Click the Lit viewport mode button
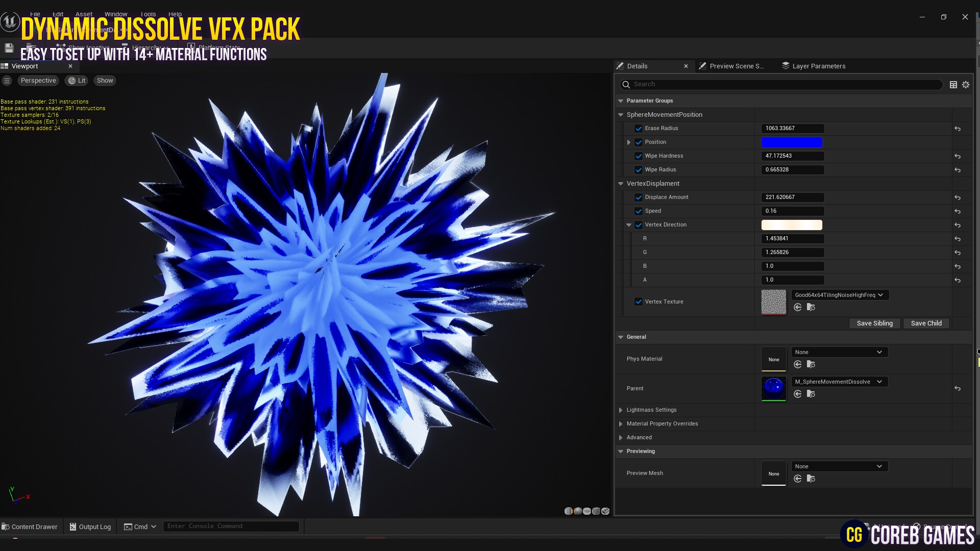The image size is (980, 551). [76, 80]
